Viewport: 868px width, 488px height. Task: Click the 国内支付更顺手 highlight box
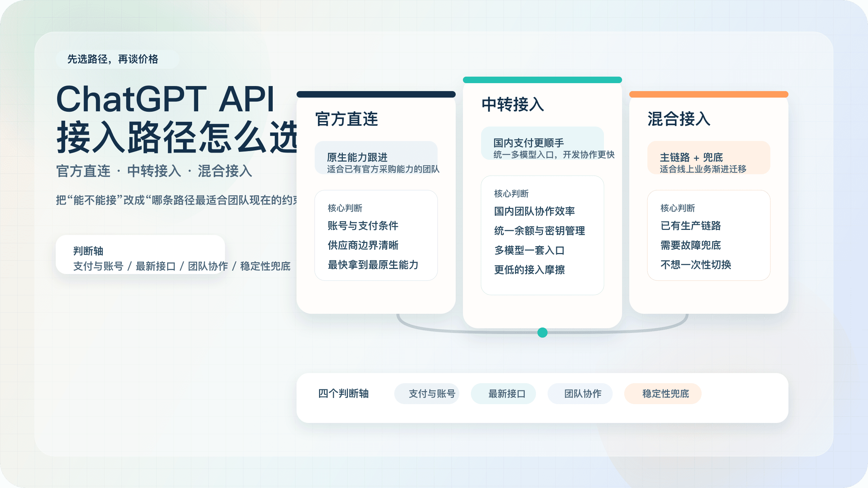(x=542, y=144)
